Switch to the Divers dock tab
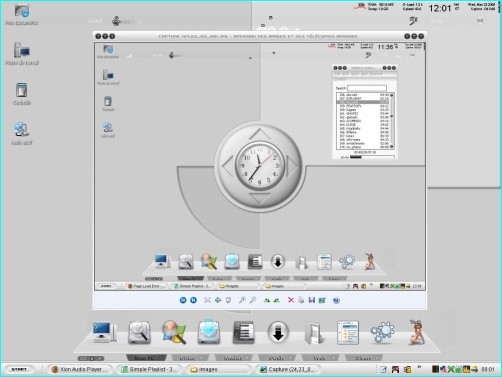The height and width of the screenshot is (377, 502). point(363,358)
